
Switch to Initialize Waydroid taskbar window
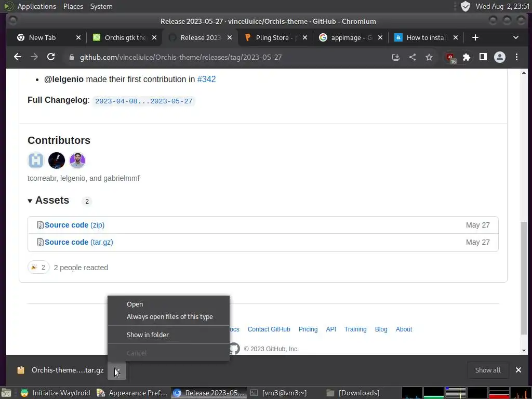coord(55,393)
